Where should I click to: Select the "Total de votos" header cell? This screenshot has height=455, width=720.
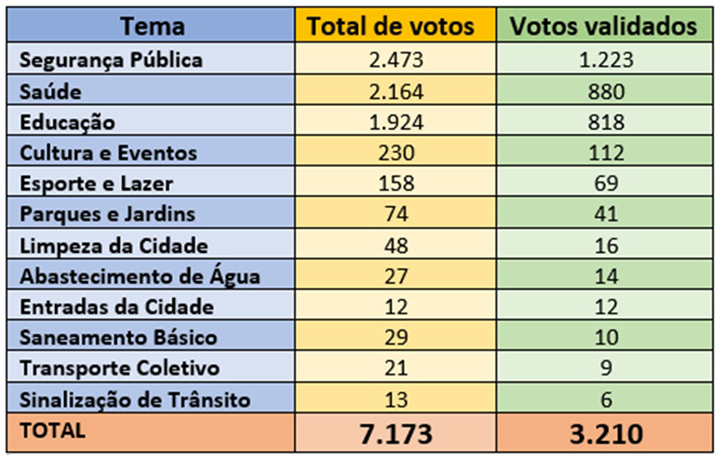[398, 27]
